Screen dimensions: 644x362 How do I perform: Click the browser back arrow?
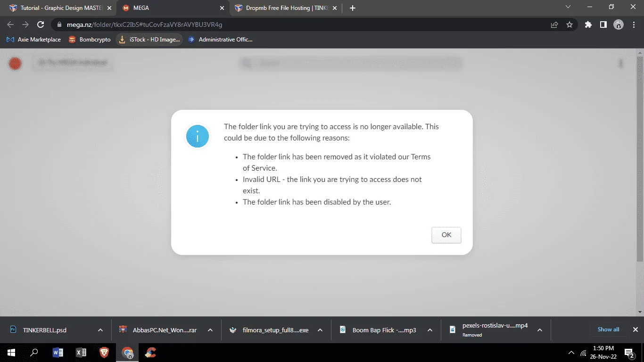pyautogui.click(x=10, y=25)
